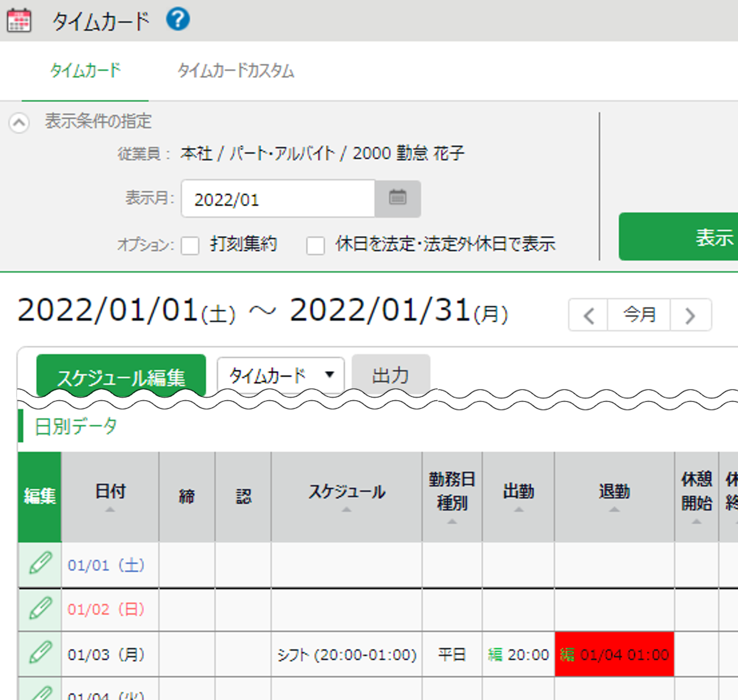Open the タイムカード output type dropdown

280,375
